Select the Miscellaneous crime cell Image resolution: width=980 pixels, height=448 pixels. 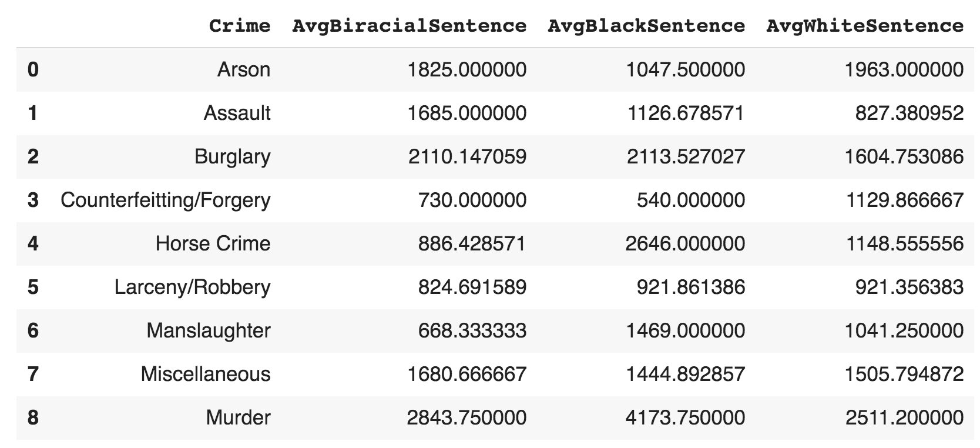(x=206, y=374)
